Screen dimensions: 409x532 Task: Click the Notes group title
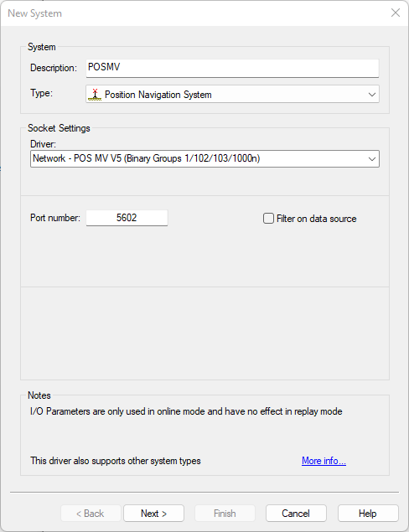[39, 395]
